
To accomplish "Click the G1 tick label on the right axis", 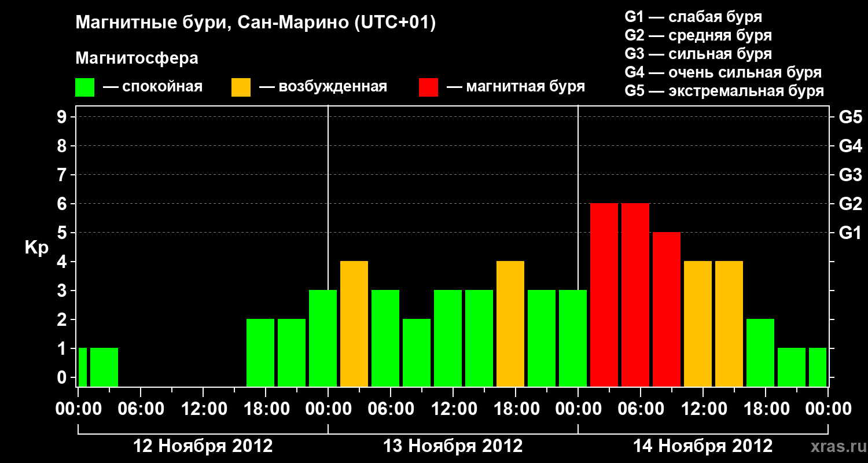I will [x=850, y=233].
